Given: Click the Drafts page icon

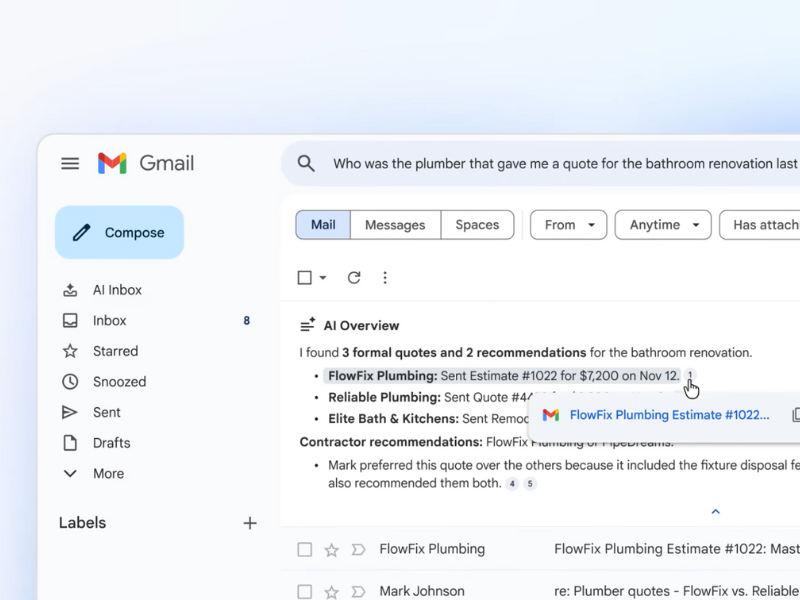Looking at the screenshot, I should pos(70,443).
